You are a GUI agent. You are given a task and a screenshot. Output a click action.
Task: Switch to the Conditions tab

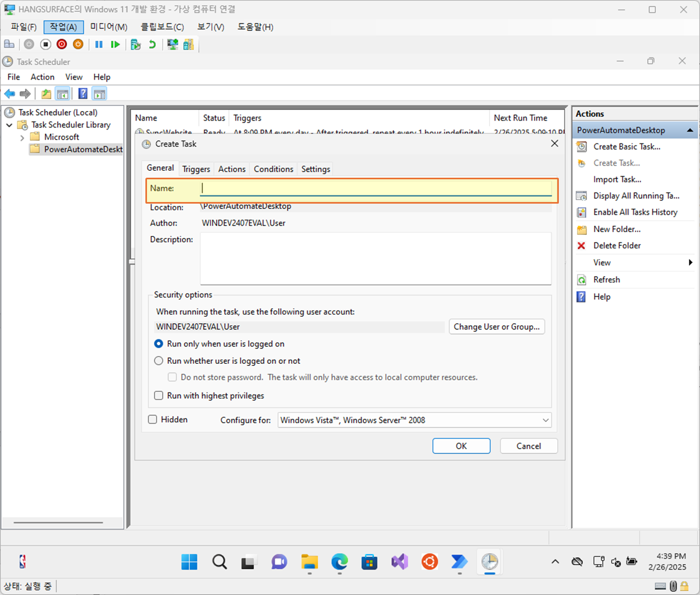coord(273,169)
